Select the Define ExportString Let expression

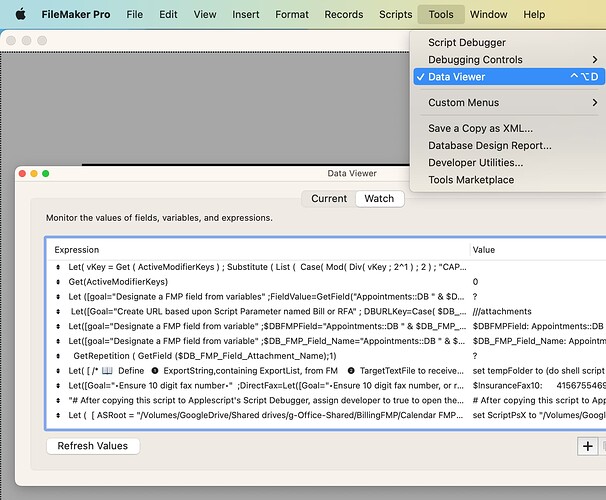(266, 371)
